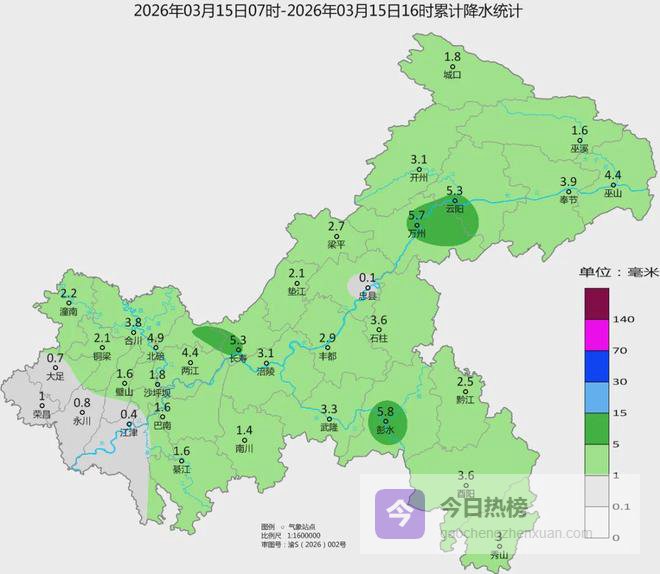Select the 潼南 station marker
Viewport: 660px width, 574px height.
click(69, 303)
